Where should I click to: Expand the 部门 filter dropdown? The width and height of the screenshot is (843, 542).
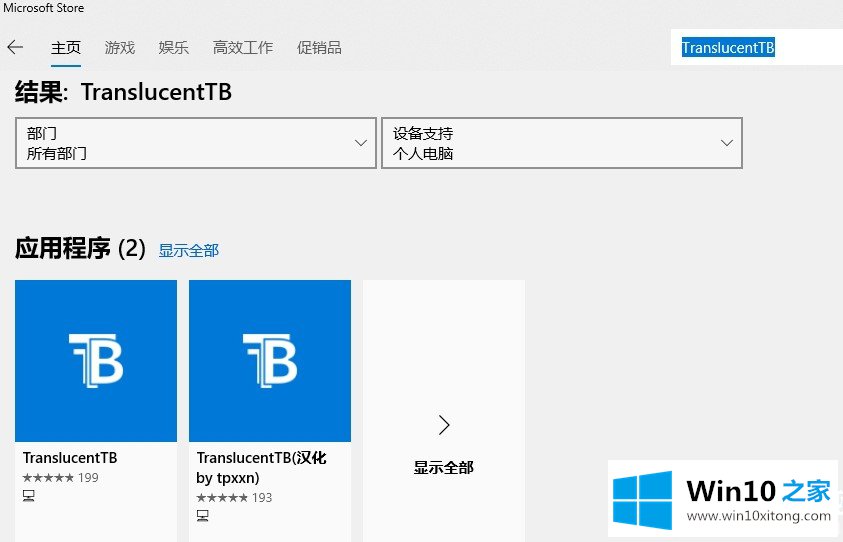click(196, 143)
